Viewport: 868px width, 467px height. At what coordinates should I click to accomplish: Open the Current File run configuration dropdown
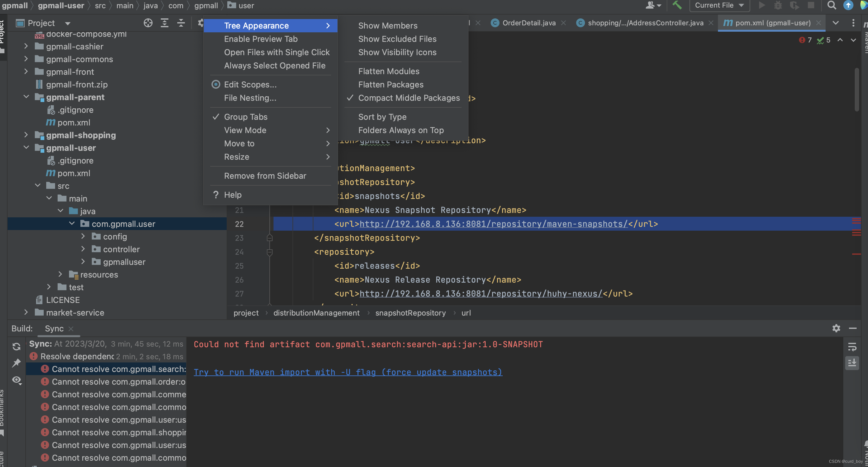coord(720,5)
